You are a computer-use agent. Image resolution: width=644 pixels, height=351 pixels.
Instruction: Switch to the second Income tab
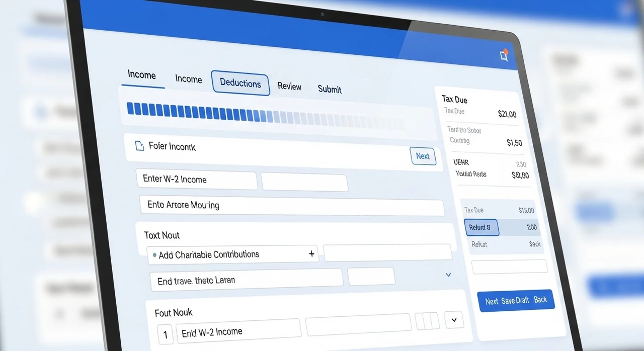point(189,79)
